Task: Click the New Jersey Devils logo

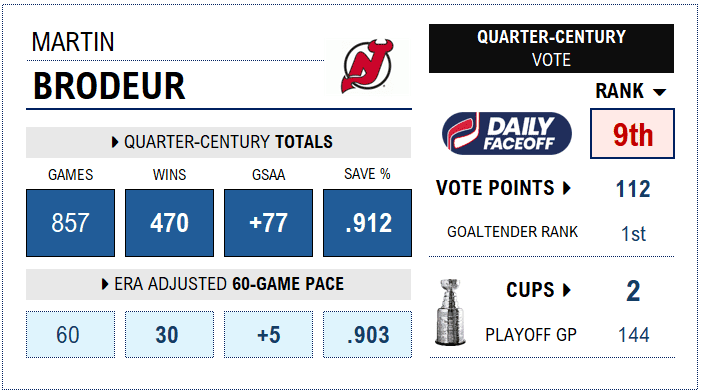Action: (367, 66)
